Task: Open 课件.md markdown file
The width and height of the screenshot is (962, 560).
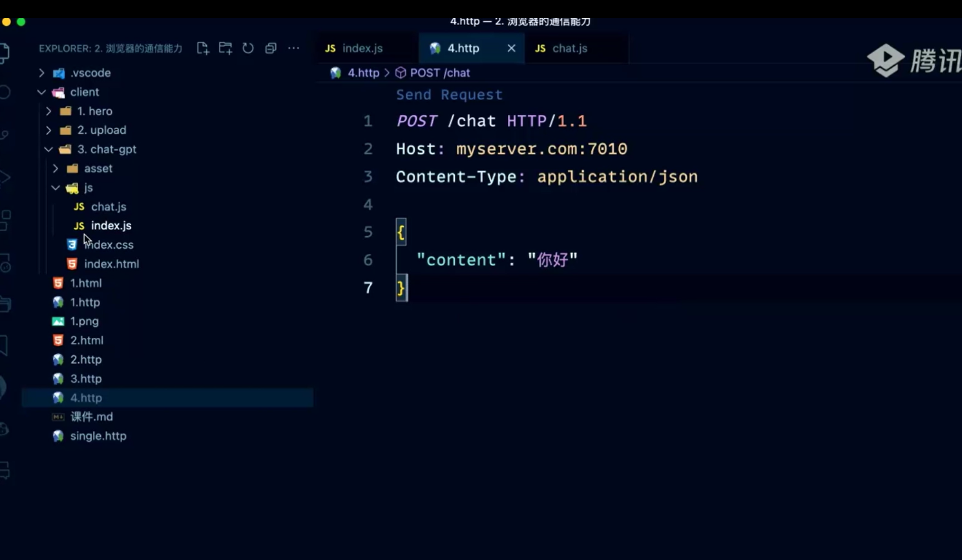Action: click(x=91, y=417)
